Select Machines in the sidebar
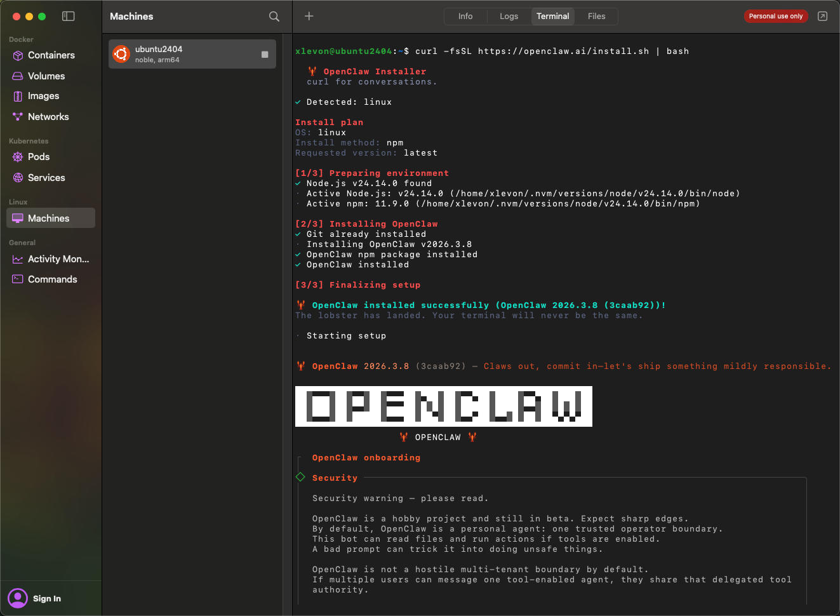Screen dimensions: 840x616 pos(51,218)
